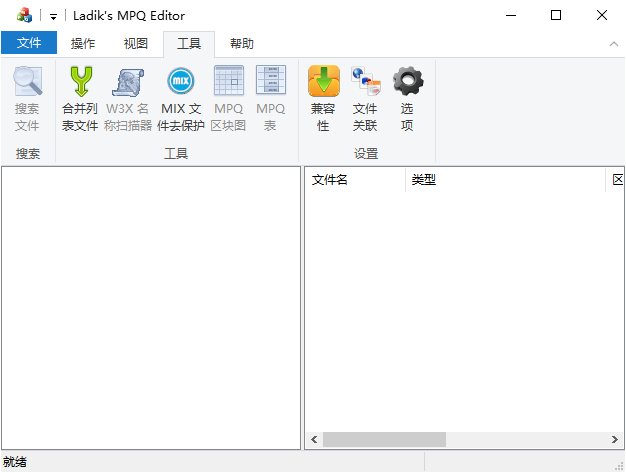Click the partially visible 区 column header

[x=616, y=180]
